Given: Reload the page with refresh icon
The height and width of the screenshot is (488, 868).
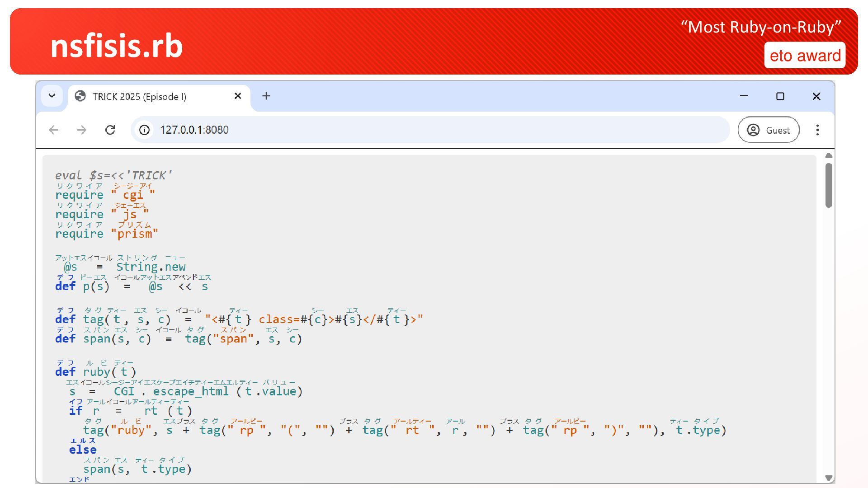Looking at the screenshot, I should click(x=110, y=130).
